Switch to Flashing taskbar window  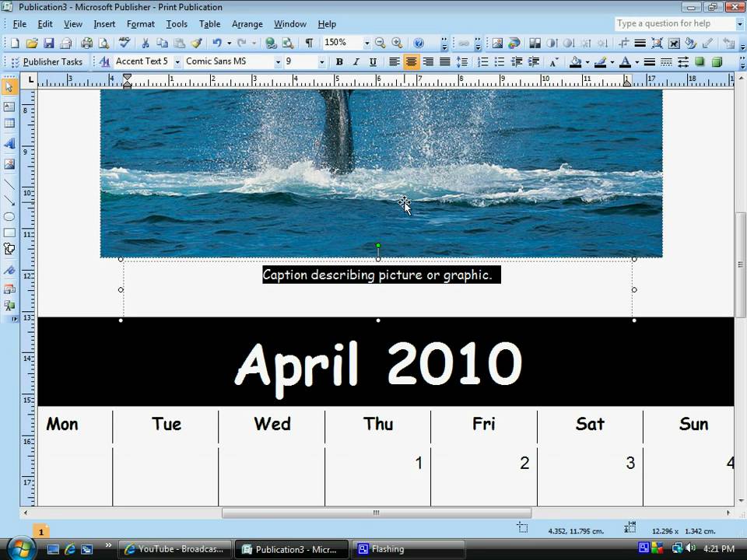409,549
